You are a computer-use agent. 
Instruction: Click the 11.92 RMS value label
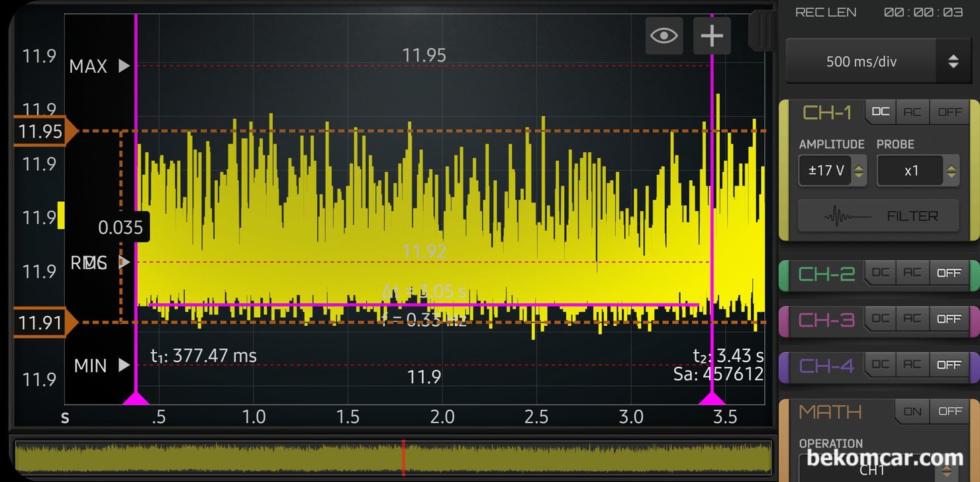click(x=424, y=252)
